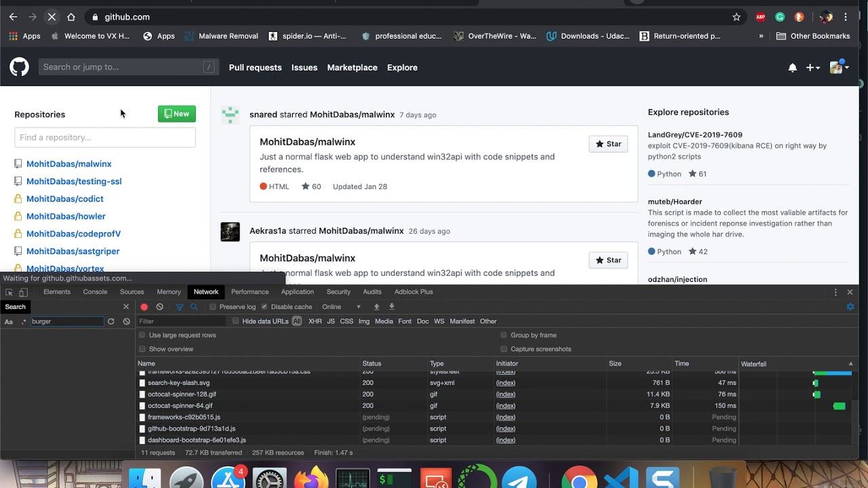
Task: Select the octocat-spinner-128.gif request row
Action: pos(437,394)
